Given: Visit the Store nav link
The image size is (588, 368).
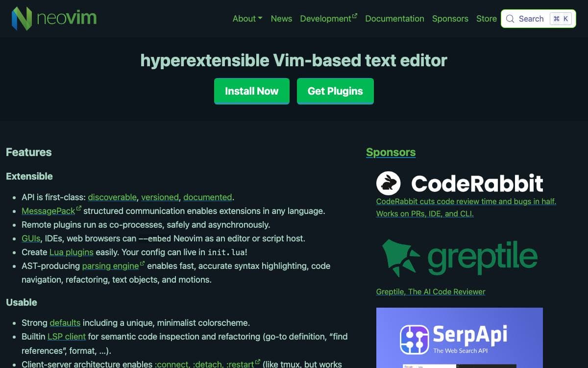Looking at the screenshot, I should [487, 19].
